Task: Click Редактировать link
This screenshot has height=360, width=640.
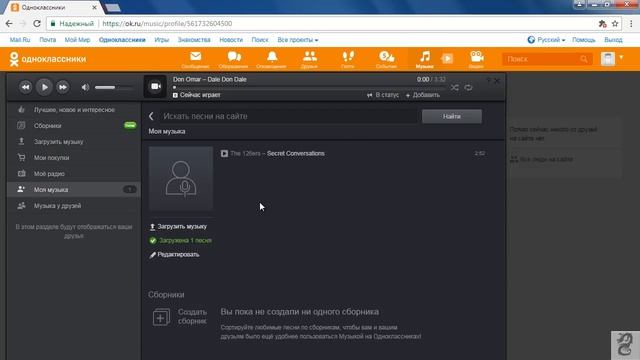Action: point(174,255)
